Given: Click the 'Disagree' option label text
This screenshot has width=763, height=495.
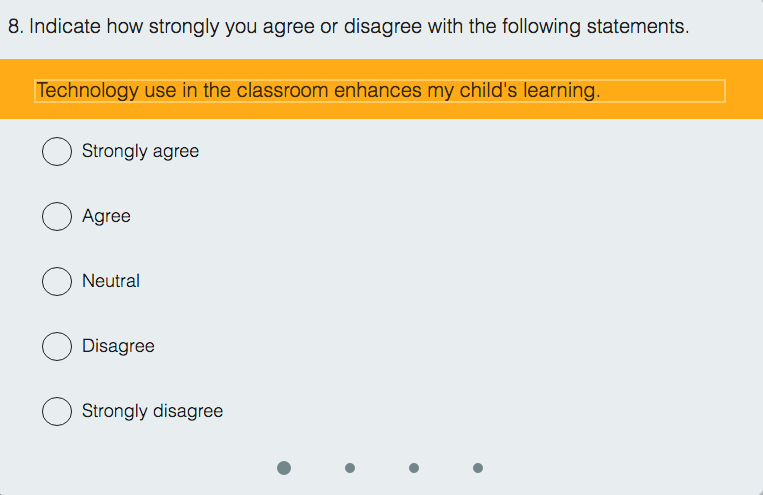Looking at the screenshot, I should 118,346.
